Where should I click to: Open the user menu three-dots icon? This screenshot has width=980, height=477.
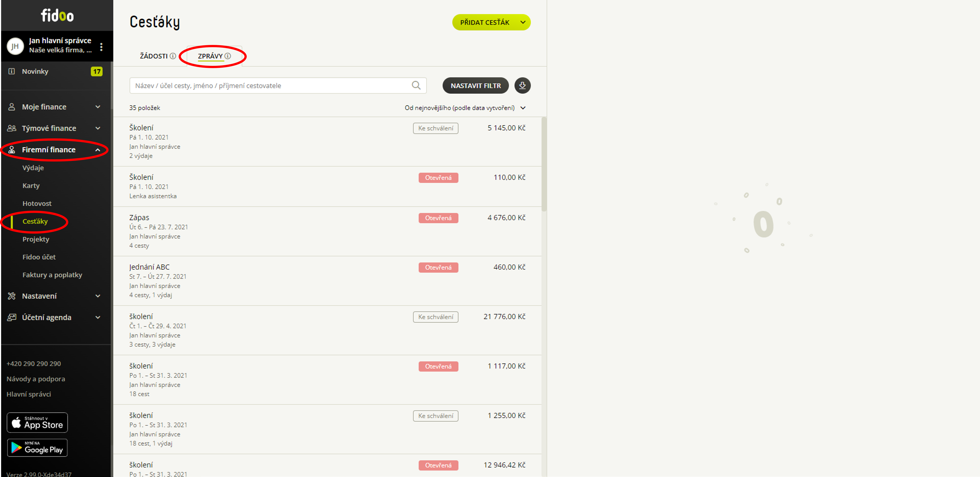[x=101, y=47]
